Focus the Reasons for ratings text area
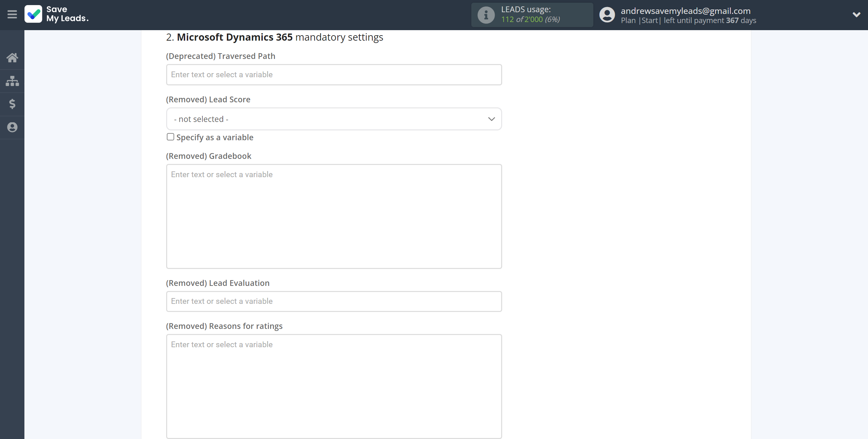868x439 pixels. (334, 386)
